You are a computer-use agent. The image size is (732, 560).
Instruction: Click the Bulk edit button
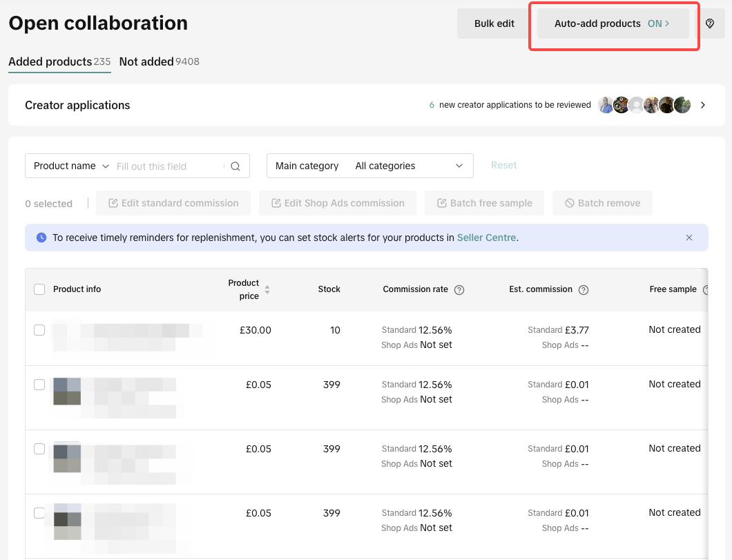494,23
